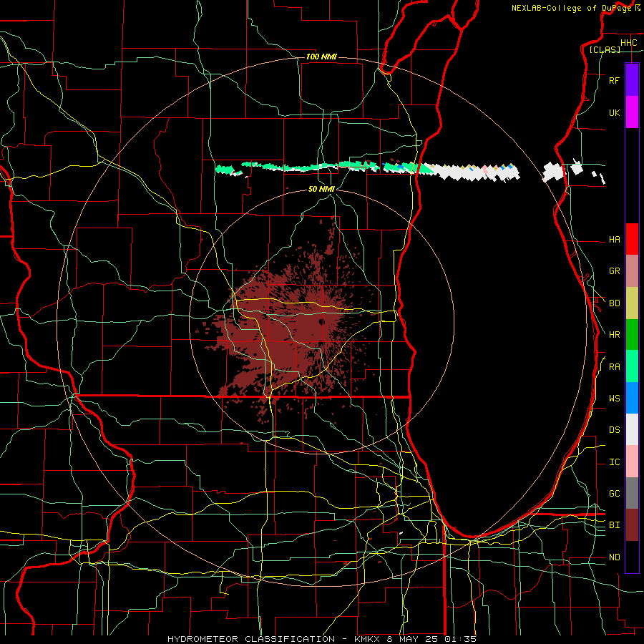Click the RF purple legend swatch
Image resolution: width=644 pixels, height=644 pixels.
pos(632,80)
